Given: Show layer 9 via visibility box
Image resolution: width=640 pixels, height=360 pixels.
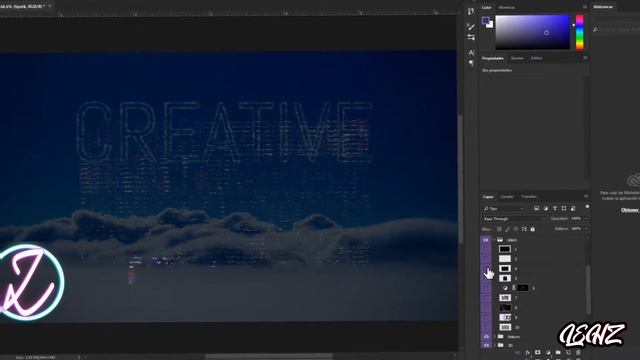Looking at the screenshot, I should pyautogui.click(x=486, y=318).
